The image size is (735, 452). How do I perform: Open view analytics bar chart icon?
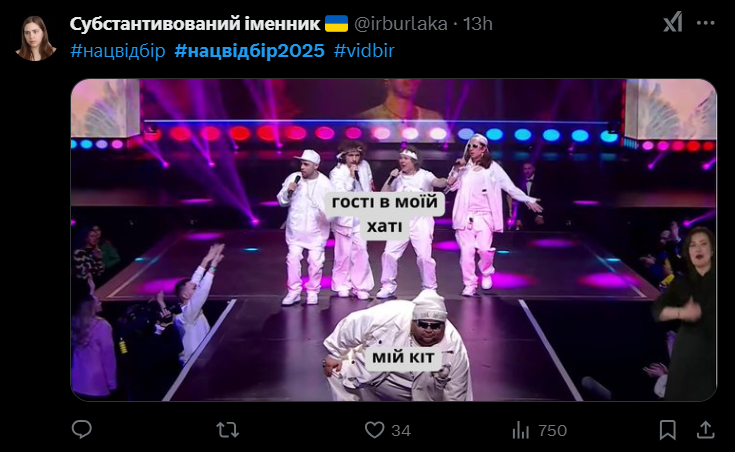[520, 429]
